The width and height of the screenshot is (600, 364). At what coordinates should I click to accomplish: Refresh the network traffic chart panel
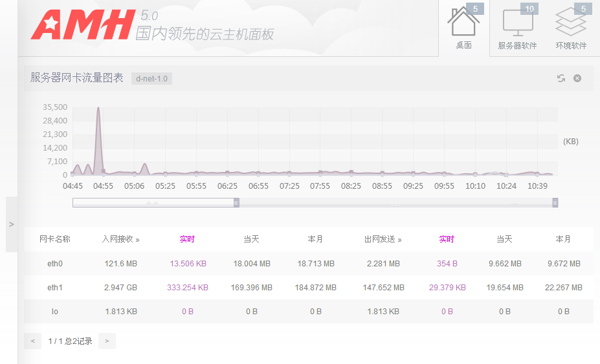(x=561, y=78)
